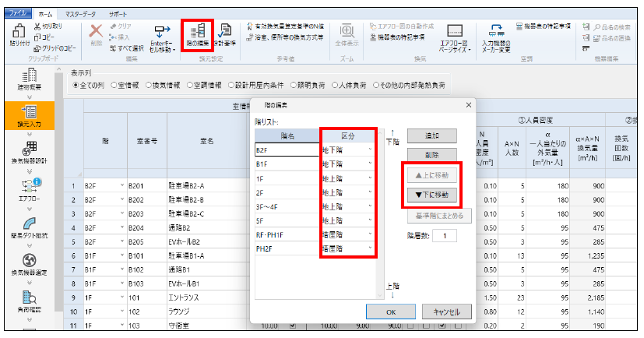The width and height of the screenshot is (644, 338).
Task: Open the ファイル menu tab
Action: point(17,15)
